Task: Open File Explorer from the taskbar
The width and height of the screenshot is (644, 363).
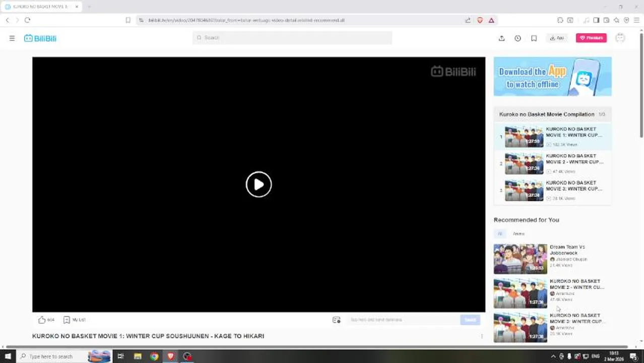Action: pos(138,356)
